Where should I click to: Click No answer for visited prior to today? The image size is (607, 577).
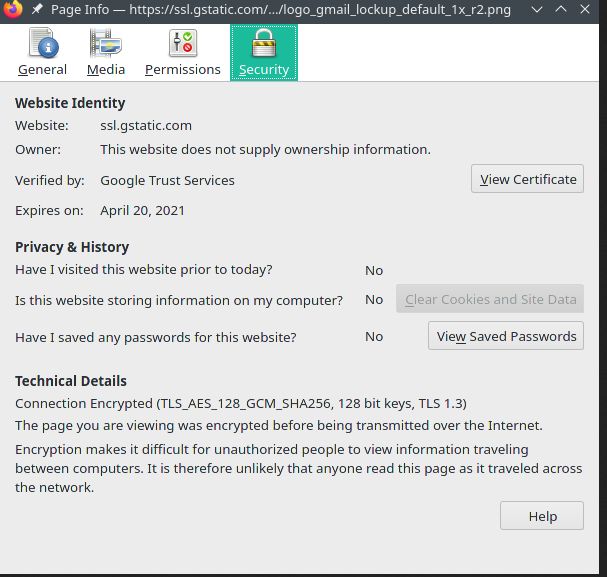[374, 271]
